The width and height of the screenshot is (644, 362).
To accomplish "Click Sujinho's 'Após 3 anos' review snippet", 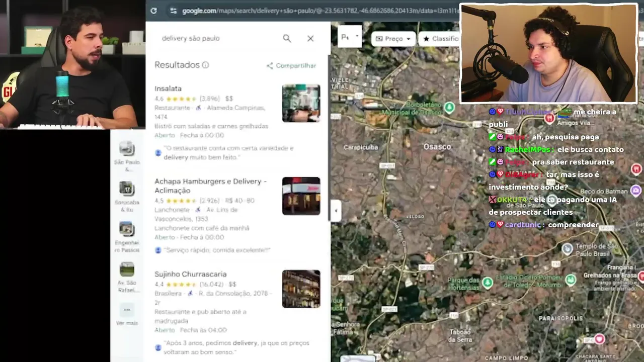I will (x=236, y=347).
